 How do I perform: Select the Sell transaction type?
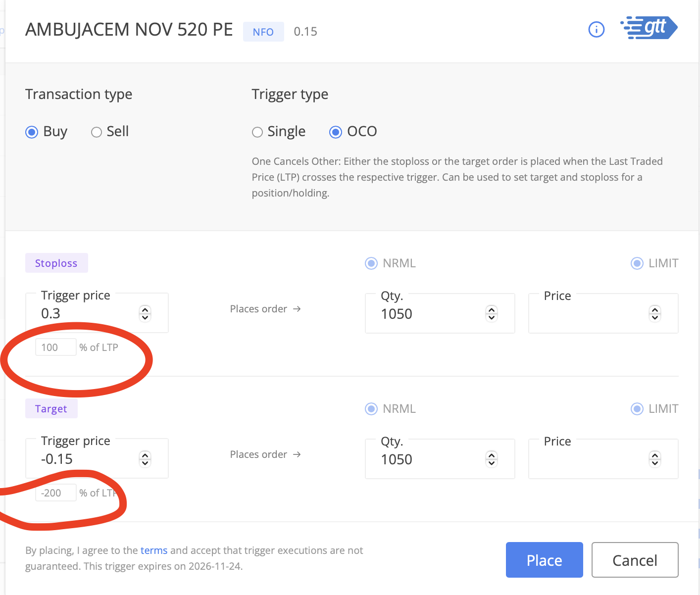click(x=97, y=132)
